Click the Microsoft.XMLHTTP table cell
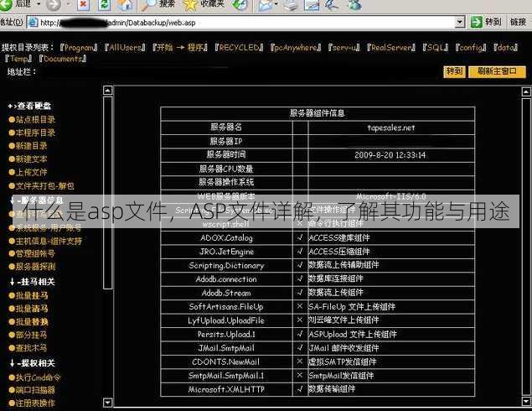 tap(226, 389)
